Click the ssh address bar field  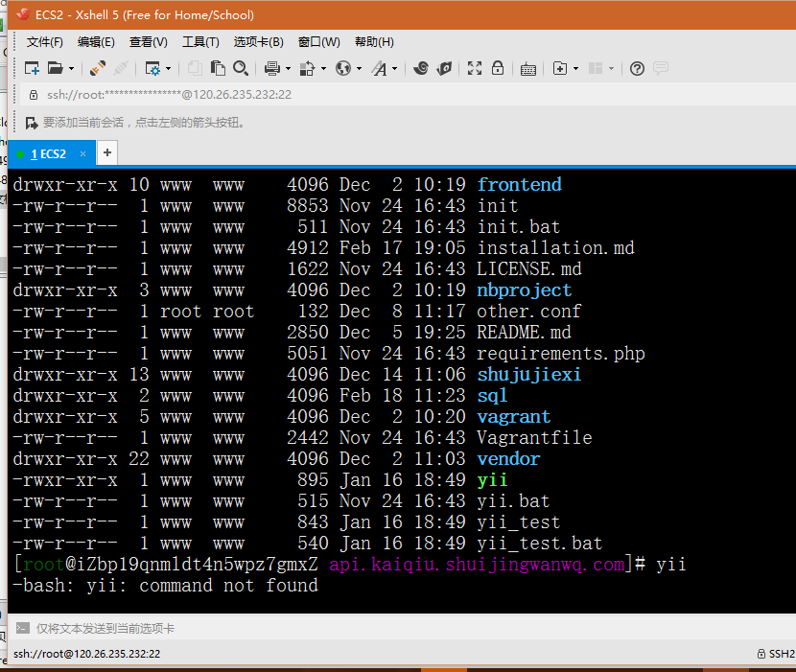pyautogui.click(x=169, y=95)
